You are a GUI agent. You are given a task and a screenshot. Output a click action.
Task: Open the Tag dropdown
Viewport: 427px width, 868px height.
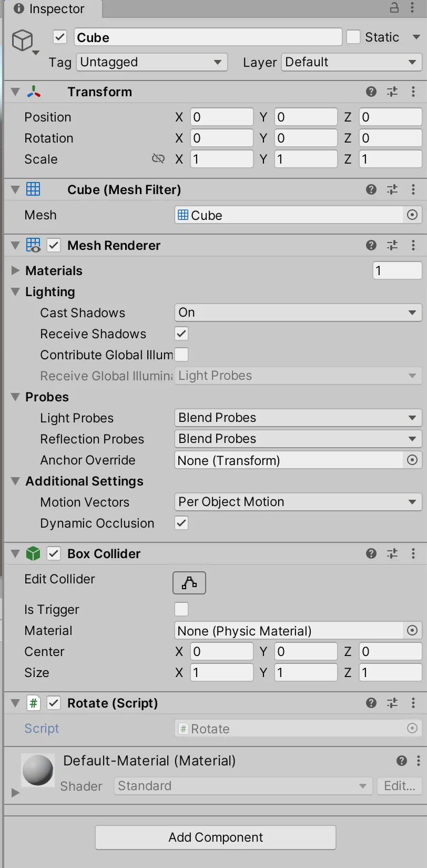[x=151, y=62]
